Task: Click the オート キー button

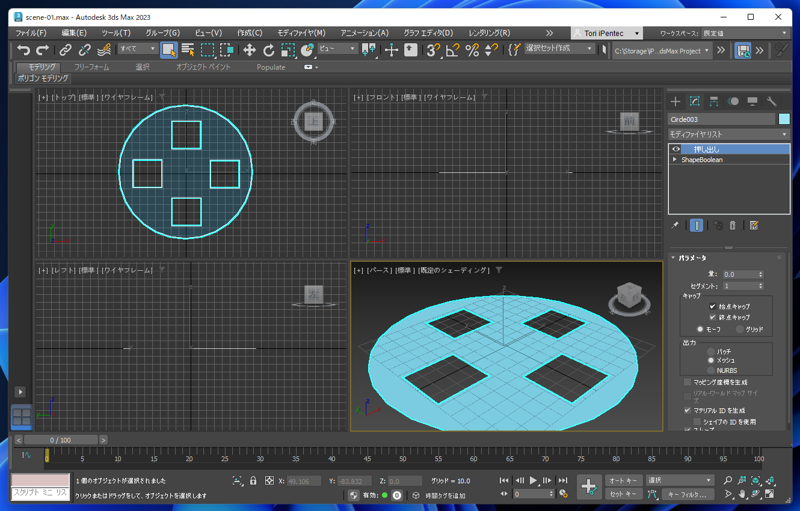Action: click(623, 480)
